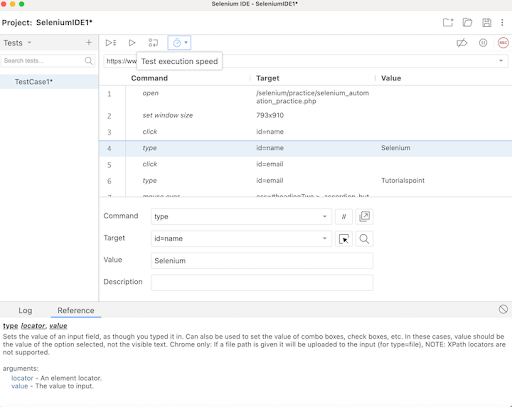Create a new project icon
The width and height of the screenshot is (512, 407).
(448, 22)
